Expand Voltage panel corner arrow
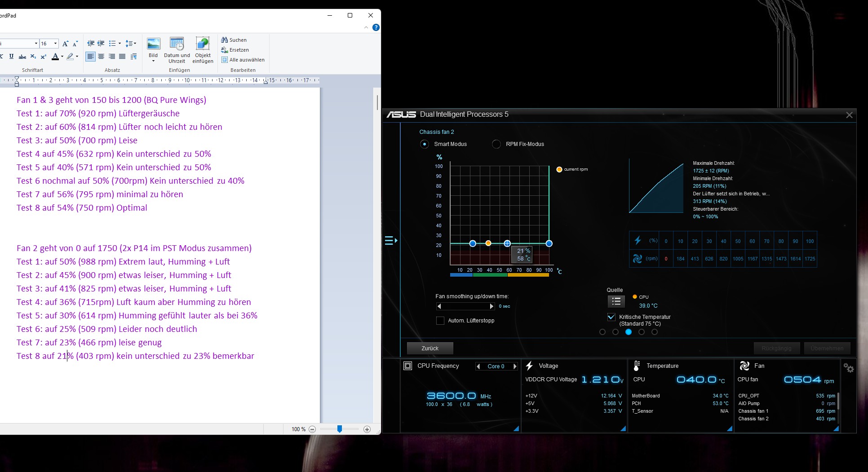This screenshot has height=472, width=868. (x=623, y=429)
